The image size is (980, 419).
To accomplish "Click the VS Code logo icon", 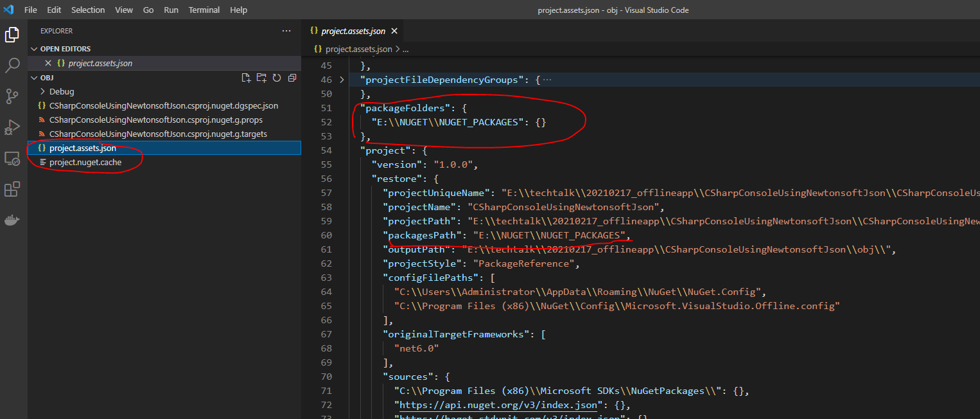I will 8,10.
